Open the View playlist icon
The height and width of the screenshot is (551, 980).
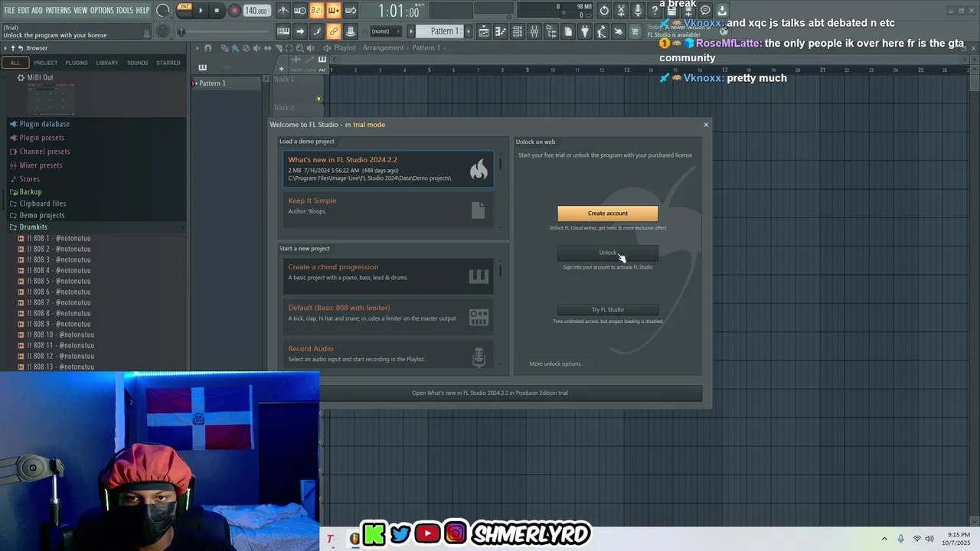[x=484, y=31]
